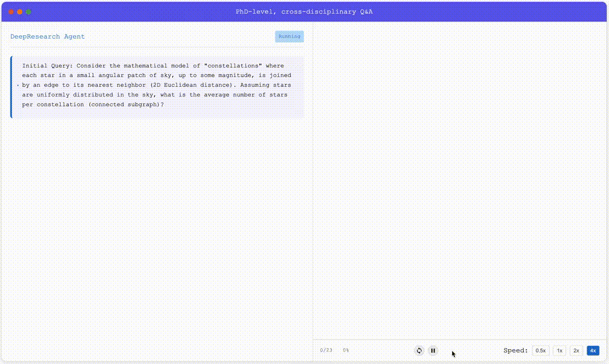Switch speed to 2x
Image resolution: width=609 pixels, height=364 pixels.
point(576,350)
